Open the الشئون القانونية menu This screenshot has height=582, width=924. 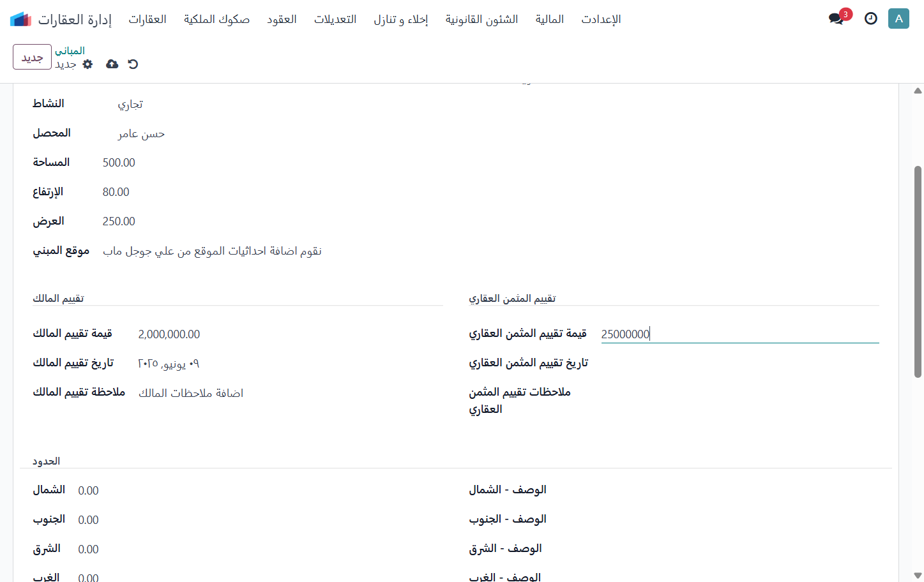coord(482,19)
